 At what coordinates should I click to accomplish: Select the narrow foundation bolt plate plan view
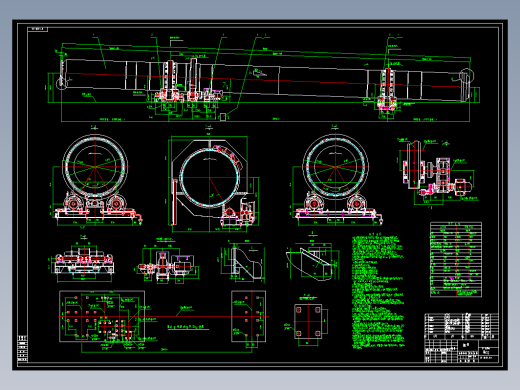click(x=248, y=316)
